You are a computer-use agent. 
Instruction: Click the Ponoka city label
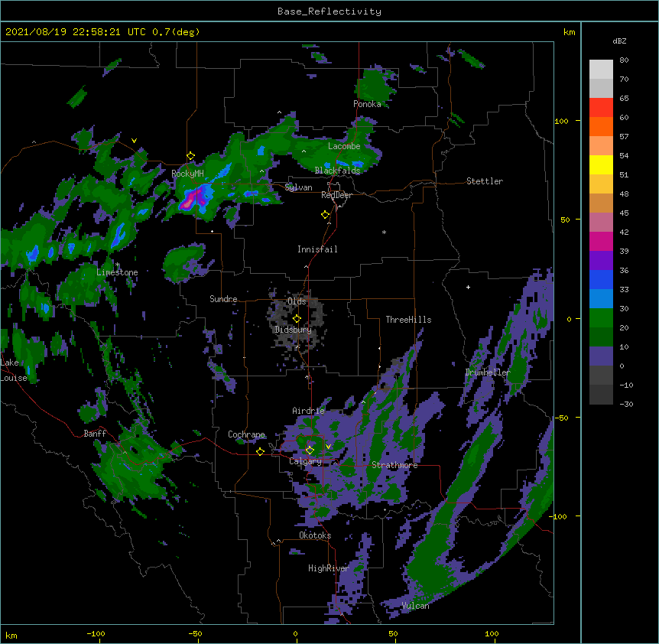pyautogui.click(x=367, y=104)
